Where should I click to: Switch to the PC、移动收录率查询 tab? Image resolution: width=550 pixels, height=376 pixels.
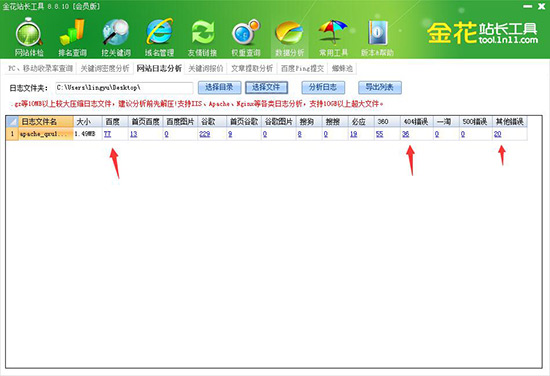41,68
